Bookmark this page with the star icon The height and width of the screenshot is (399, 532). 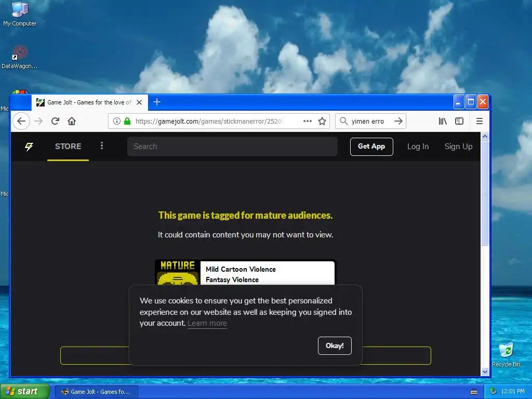322,121
